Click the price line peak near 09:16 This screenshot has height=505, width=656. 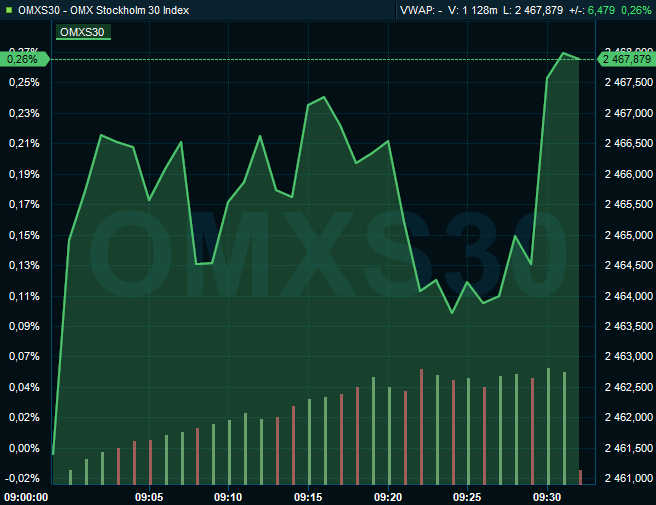coord(324,97)
